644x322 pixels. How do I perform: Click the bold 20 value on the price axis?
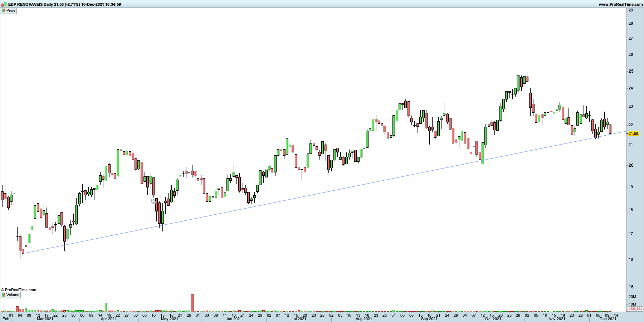631,165
